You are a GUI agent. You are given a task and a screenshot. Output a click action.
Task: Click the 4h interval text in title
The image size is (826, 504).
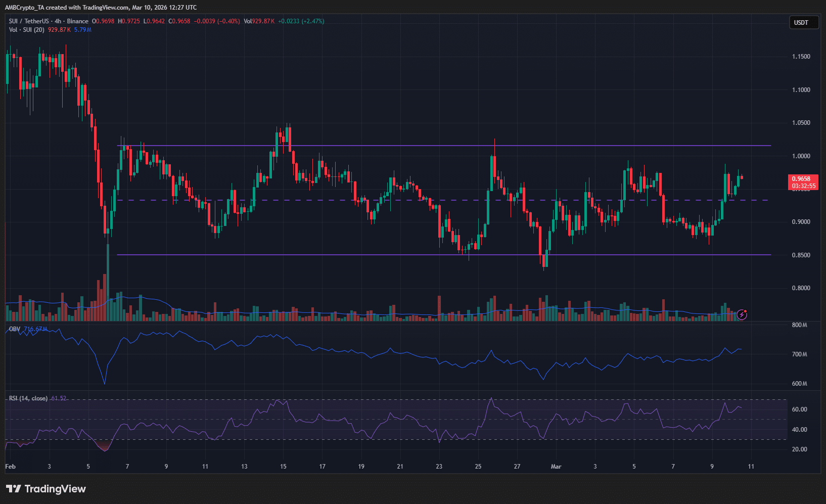[x=58, y=21]
